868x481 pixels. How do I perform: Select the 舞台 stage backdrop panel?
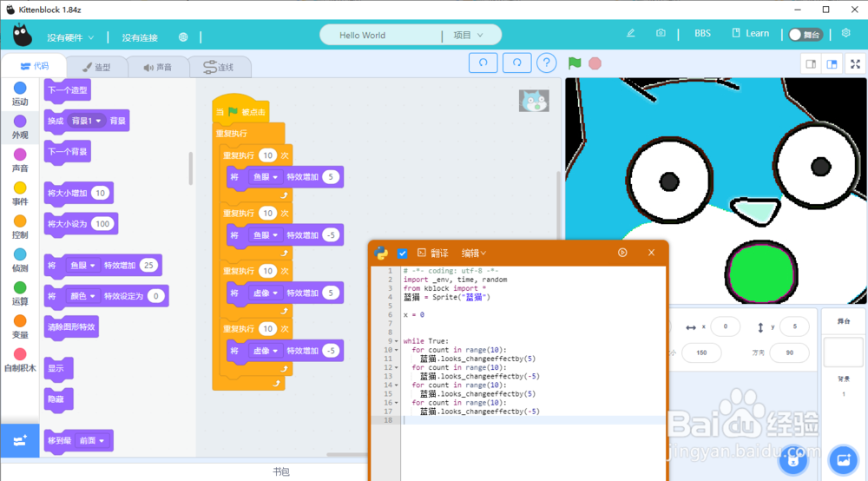pyautogui.click(x=843, y=353)
